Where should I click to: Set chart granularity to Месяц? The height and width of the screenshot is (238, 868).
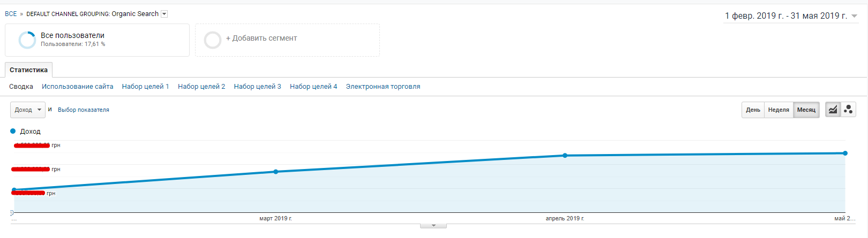coord(806,110)
